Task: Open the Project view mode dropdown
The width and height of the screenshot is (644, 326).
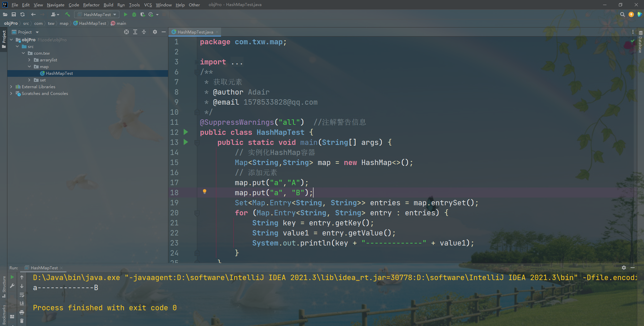Action: point(25,32)
